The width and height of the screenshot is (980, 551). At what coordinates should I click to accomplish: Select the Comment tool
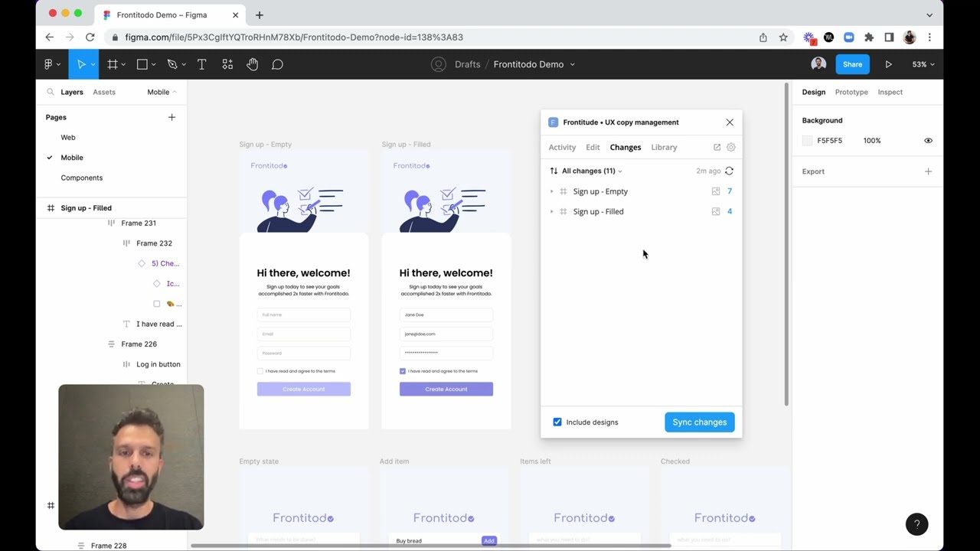click(x=277, y=64)
